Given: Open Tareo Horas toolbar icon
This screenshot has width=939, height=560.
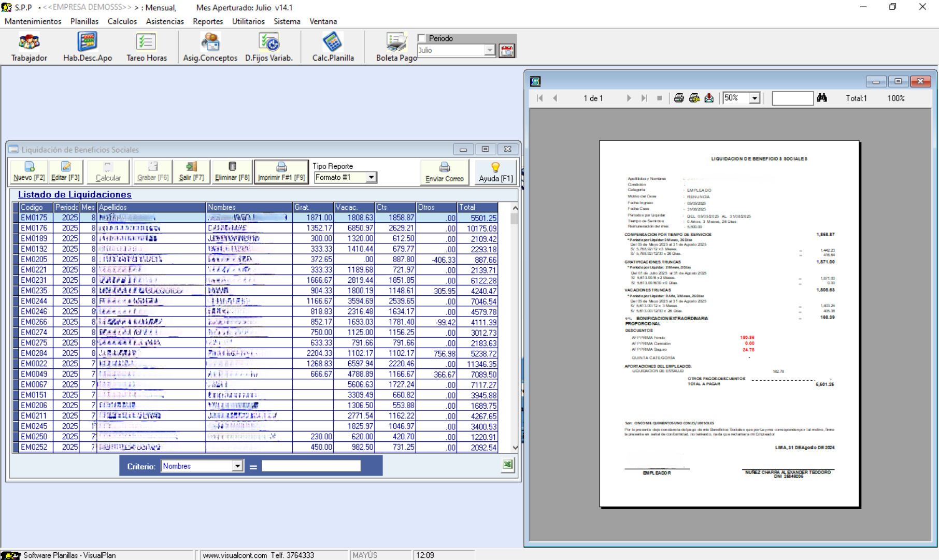Looking at the screenshot, I should pos(147,47).
